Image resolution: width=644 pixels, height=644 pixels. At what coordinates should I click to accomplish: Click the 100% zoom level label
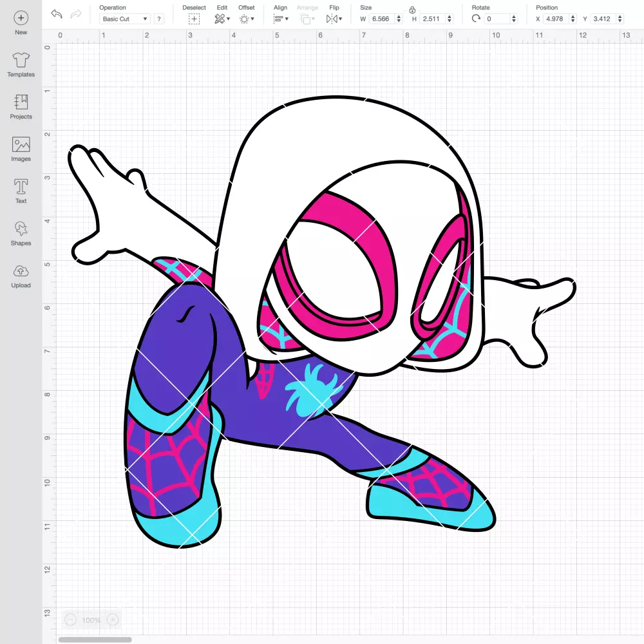(x=91, y=620)
